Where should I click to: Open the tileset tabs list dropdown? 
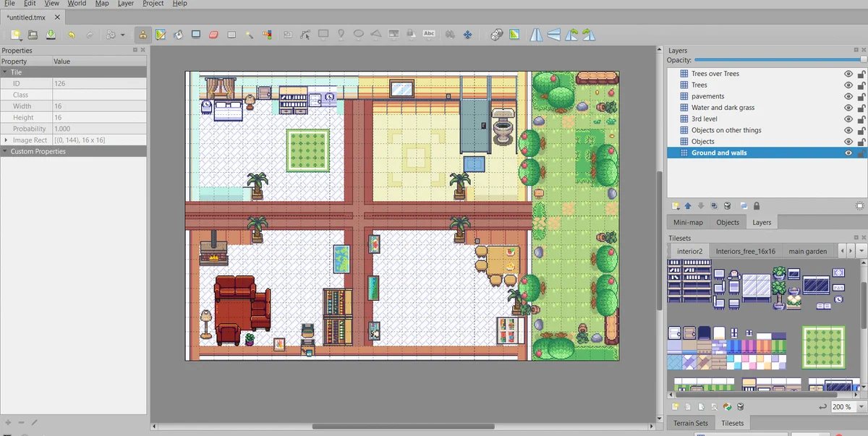(861, 251)
